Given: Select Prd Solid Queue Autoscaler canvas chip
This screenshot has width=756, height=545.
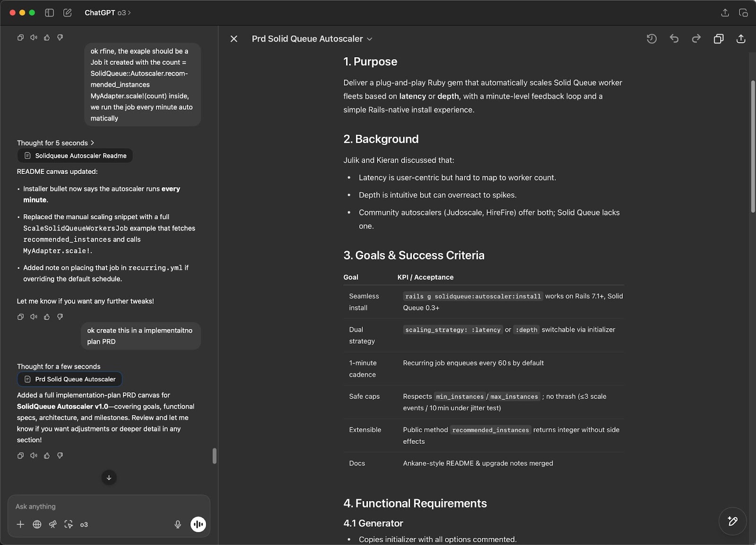Looking at the screenshot, I should [x=70, y=379].
